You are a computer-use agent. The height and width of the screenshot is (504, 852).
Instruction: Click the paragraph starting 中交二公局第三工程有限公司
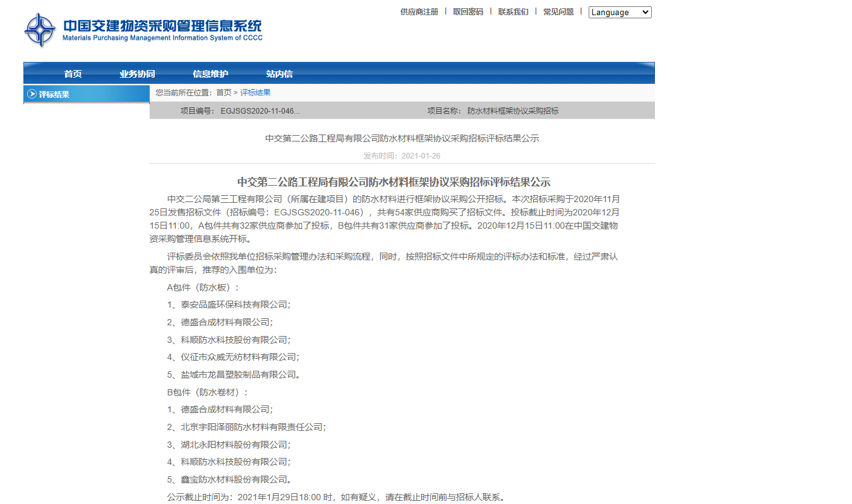385,219
